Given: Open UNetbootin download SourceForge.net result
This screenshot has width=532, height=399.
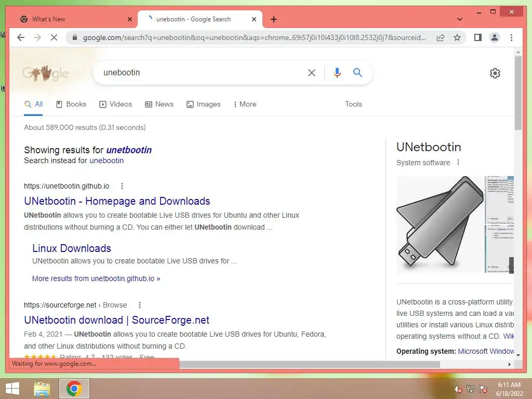Looking at the screenshot, I should click(117, 320).
